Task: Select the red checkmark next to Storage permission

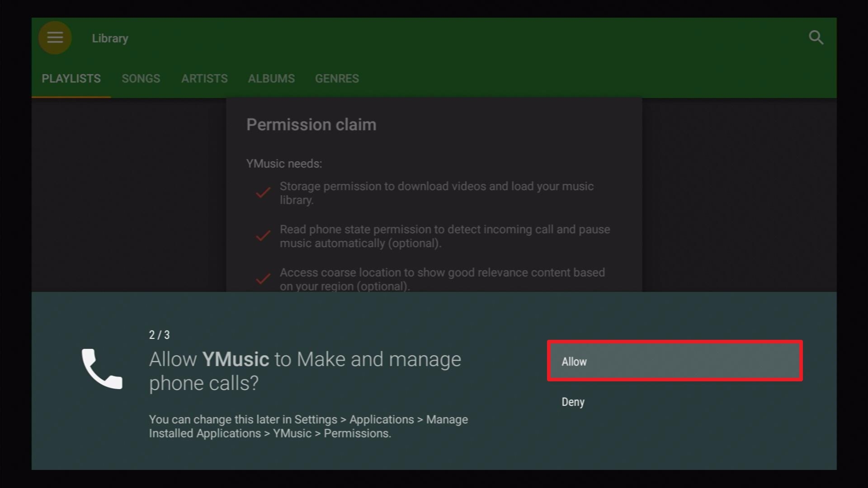Action: click(263, 193)
